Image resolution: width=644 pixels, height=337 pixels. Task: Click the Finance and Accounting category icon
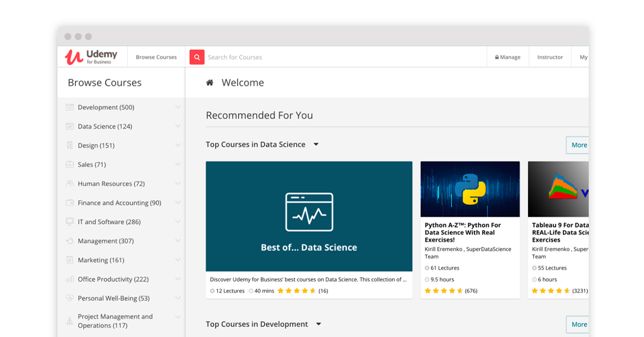pyautogui.click(x=70, y=203)
